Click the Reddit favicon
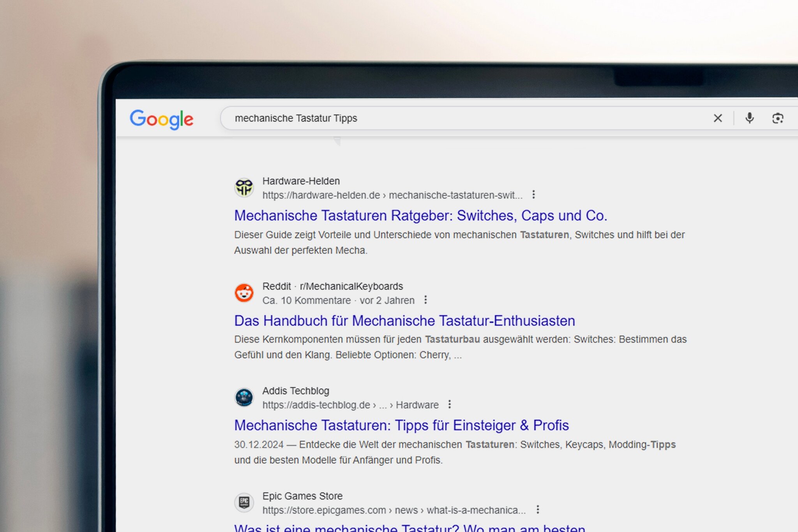This screenshot has height=532, width=798. 244,293
